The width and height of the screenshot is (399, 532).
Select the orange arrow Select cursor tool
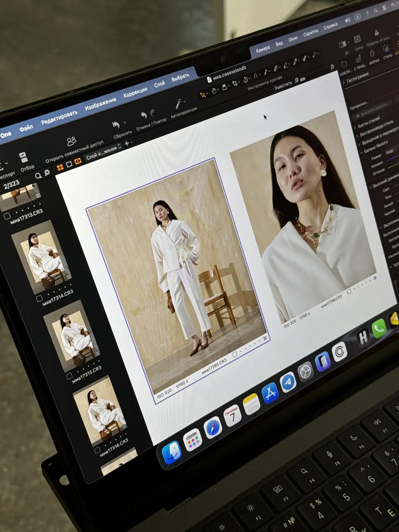203,95
